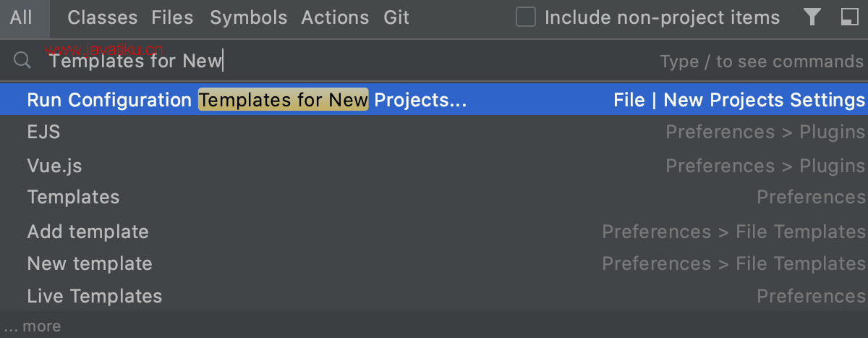Screen dimensions: 868x338
Task: Click the magnifying glass search icon
Action: [x=22, y=61]
